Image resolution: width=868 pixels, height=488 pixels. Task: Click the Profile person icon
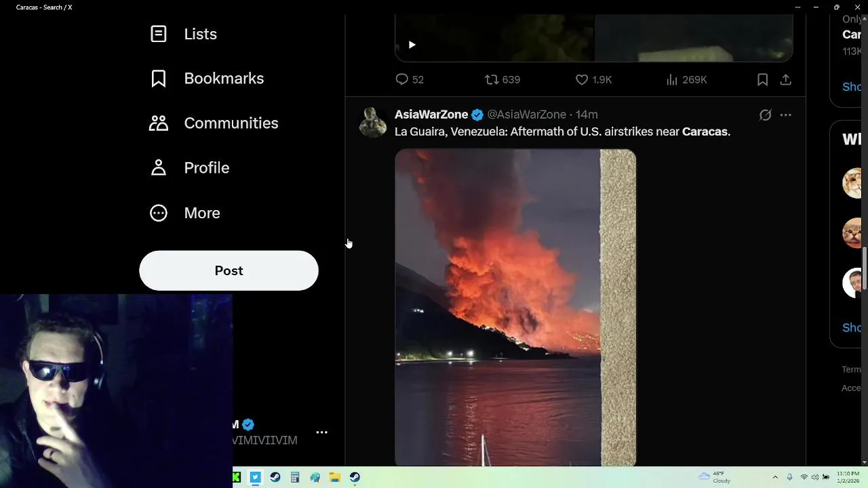tap(158, 168)
